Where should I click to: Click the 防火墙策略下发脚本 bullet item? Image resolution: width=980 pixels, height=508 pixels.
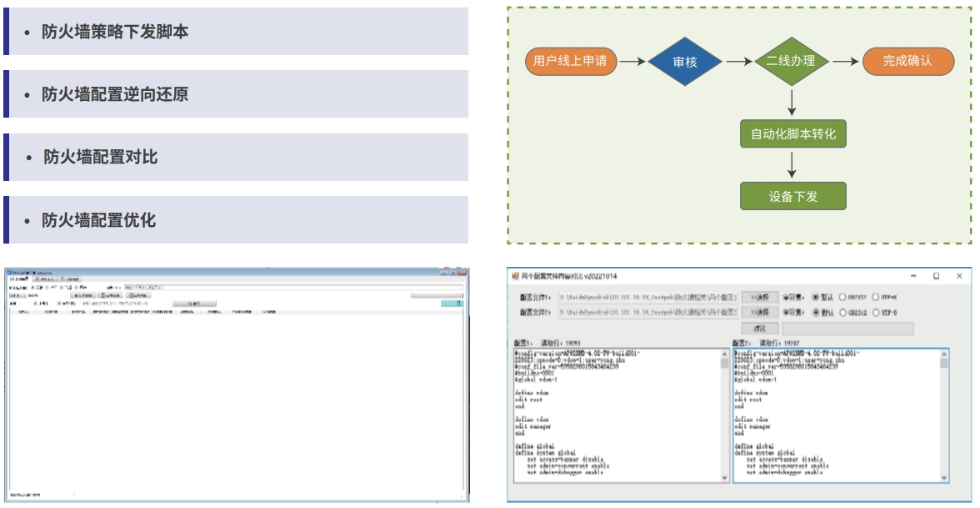tap(115, 32)
